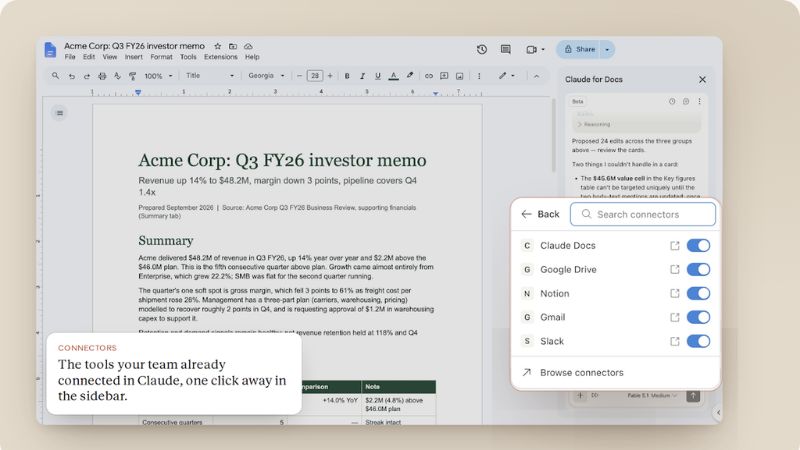Redo the last action
The height and width of the screenshot is (450, 800).
click(87, 76)
